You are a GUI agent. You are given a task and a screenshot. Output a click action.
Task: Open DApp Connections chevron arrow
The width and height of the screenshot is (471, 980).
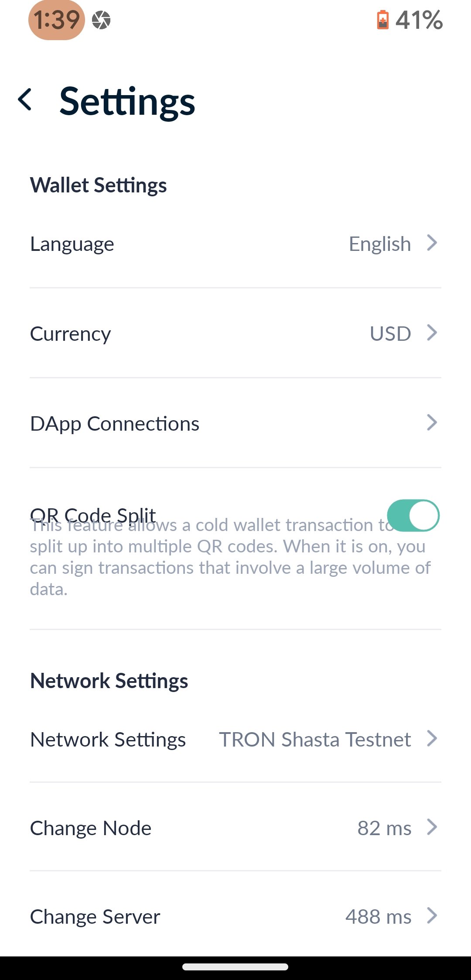[x=432, y=422]
